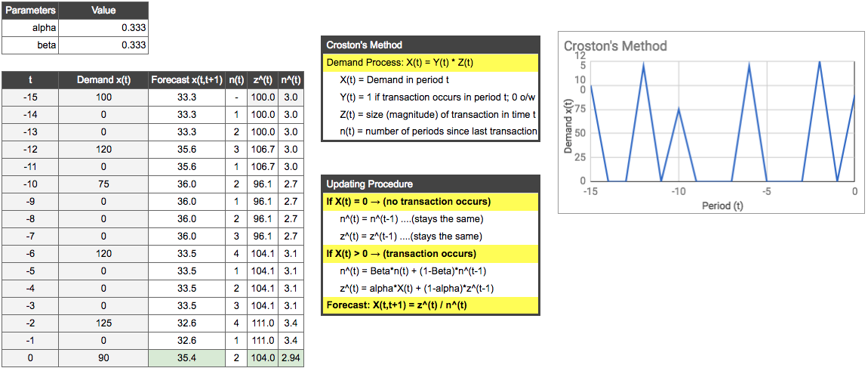868x368 pixels.
Task: Select demand cell with value 75
Action: pyautogui.click(x=104, y=184)
